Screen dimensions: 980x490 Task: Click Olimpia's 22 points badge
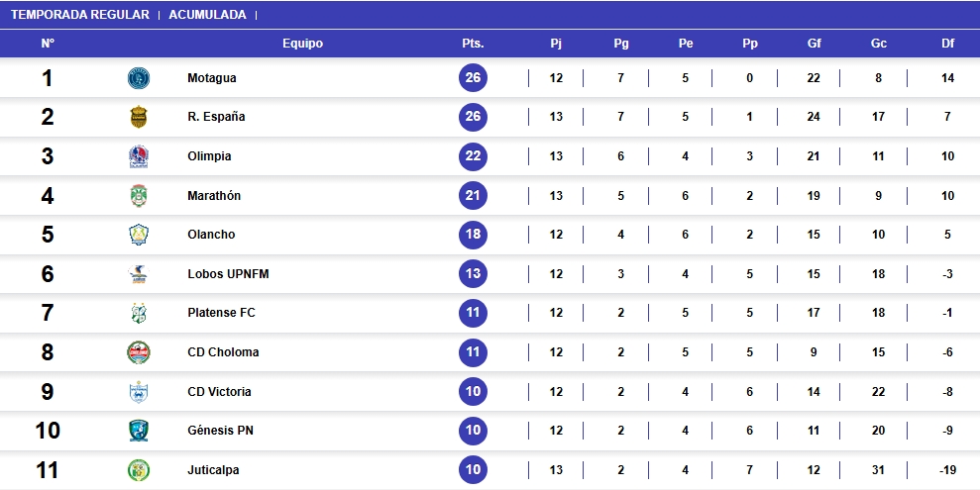pyautogui.click(x=474, y=156)
